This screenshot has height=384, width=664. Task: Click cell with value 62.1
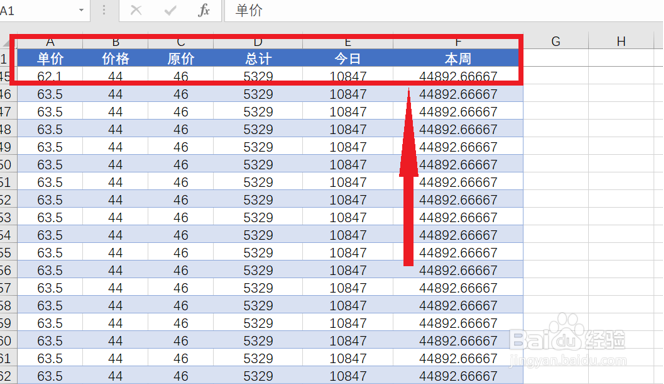(50, 76)
